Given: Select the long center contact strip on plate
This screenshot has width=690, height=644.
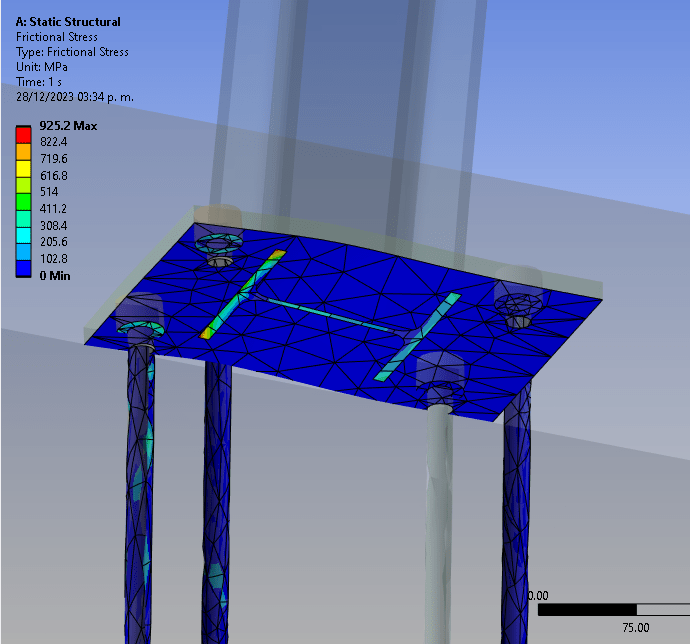Looking at the screenshot, I should [330, 314].
